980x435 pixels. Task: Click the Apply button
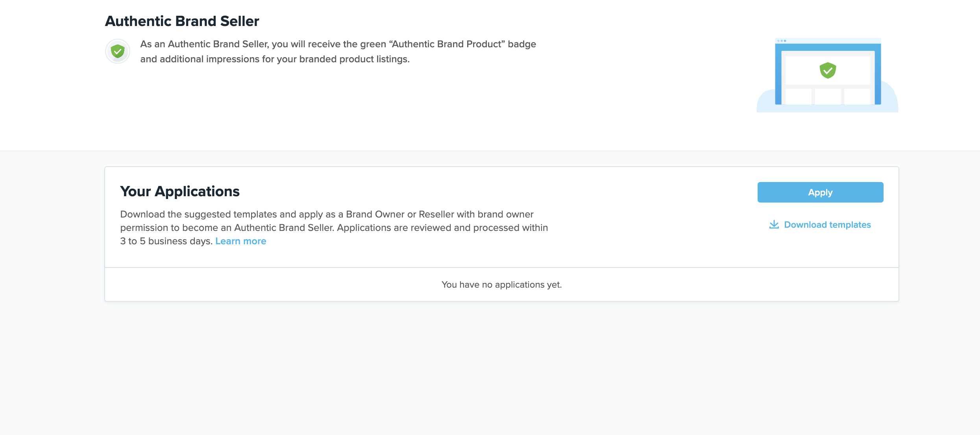coord(820,192)
